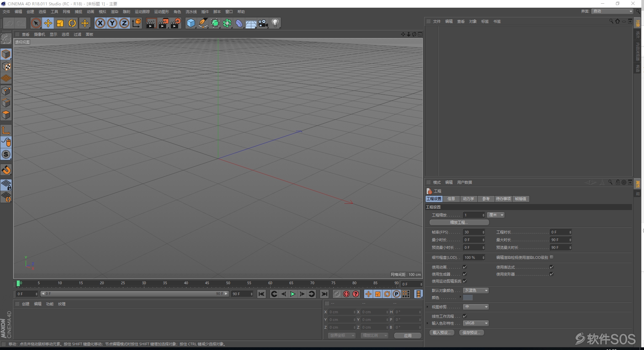The height and width of the screenshot is (350, 644).
Task: Toggle Z axis lock
Action: 124,23
